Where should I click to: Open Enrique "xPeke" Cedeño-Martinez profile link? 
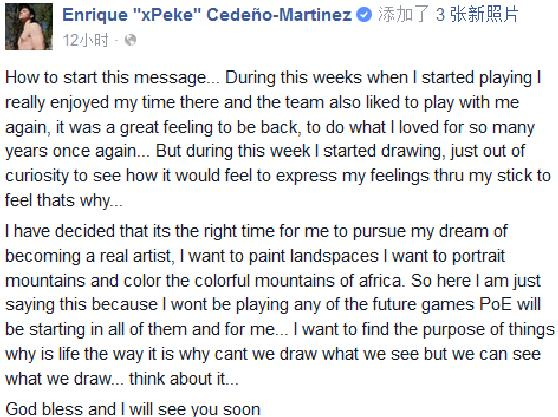pyautogui.click(x=207, y=15)
